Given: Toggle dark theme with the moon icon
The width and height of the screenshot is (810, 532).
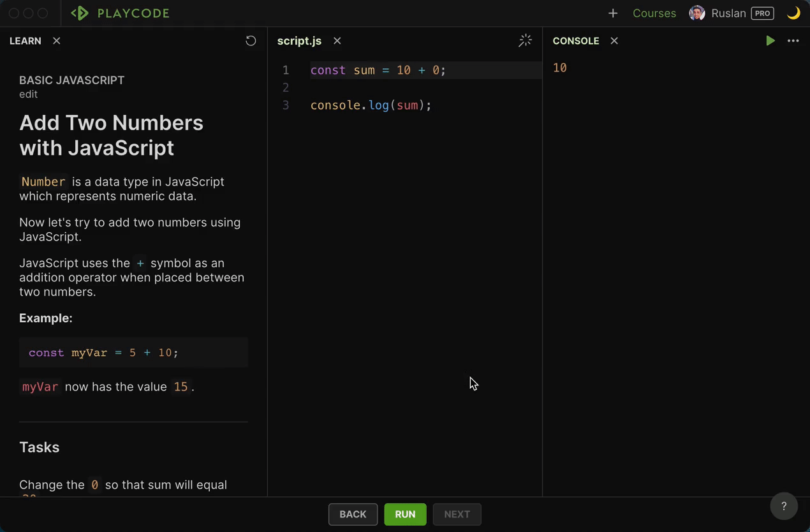Looking at the screenshot, I should (793, 13).
